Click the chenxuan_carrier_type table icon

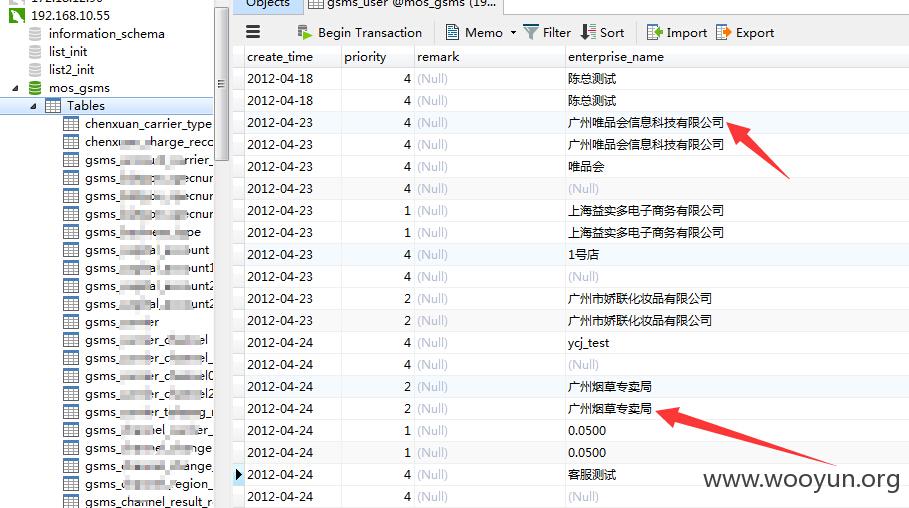[71, 124]
